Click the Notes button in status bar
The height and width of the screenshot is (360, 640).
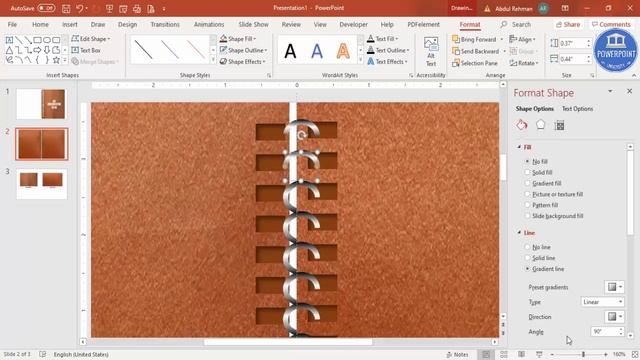[458, 355]
